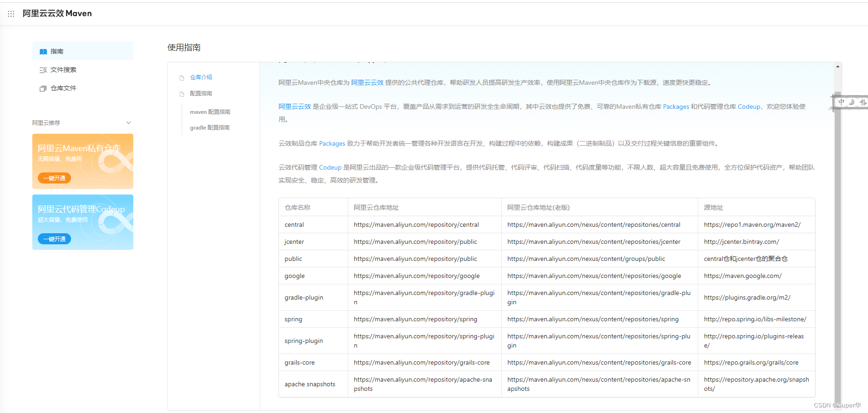Click the guide book icon in sidebar

[43, 52]
